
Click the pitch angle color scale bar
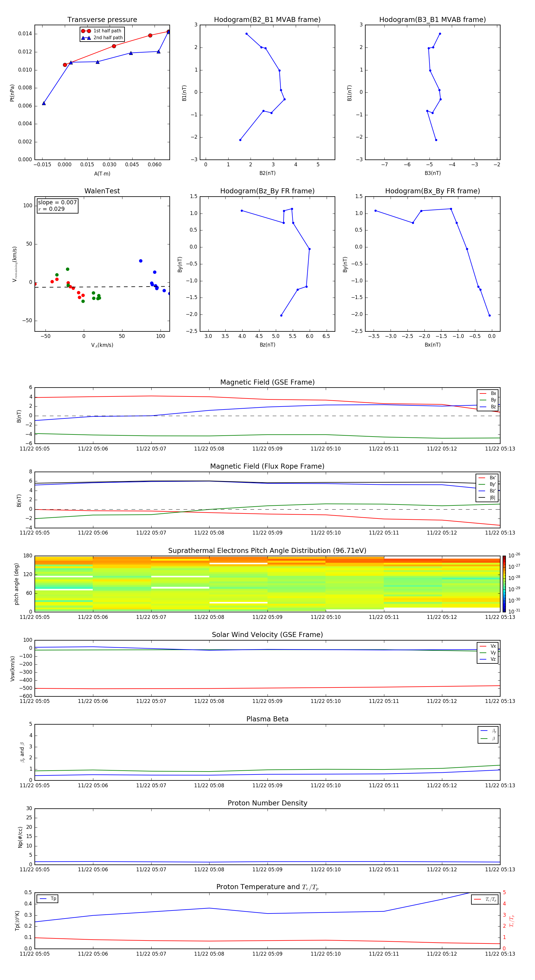tap(504, 584)
